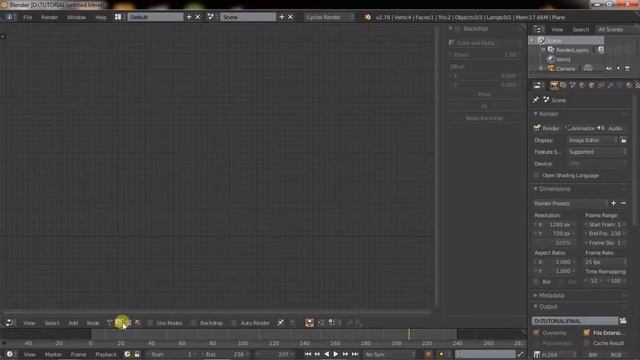
Task: Open the File menu
Action: (x=27, y=17)
